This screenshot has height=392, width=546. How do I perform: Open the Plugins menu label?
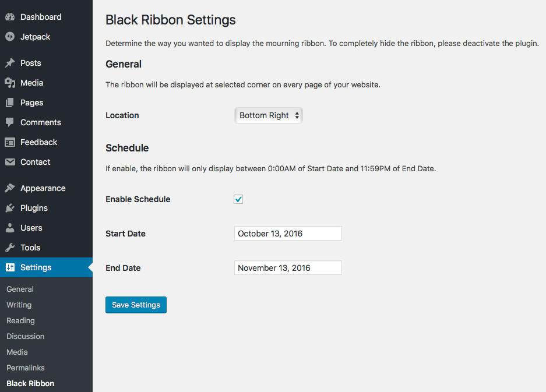[34, 208]
